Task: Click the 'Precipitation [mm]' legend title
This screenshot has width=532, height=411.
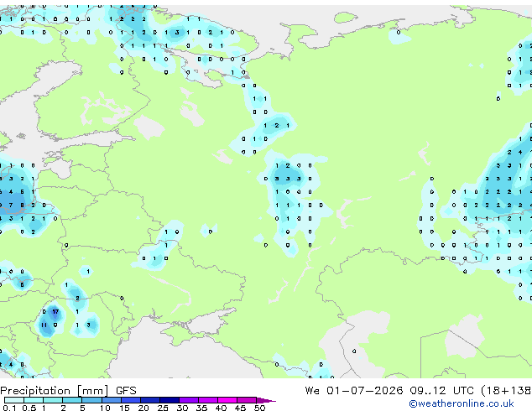Action: click(55, 391)
